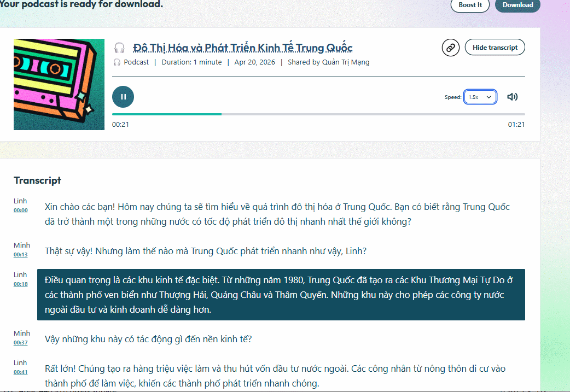The width and height of the screenshot is (570, 392).
Task: Jump to Linh's line at 00:41
Action: (x=20, y=371)
